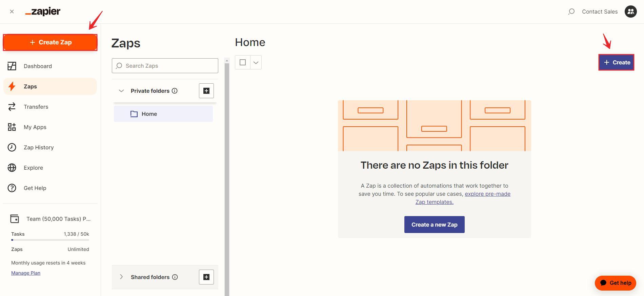Click the Tasks usage progress bar
The width and height of the screenshot is (644, 296).
[x=50, y=240]
